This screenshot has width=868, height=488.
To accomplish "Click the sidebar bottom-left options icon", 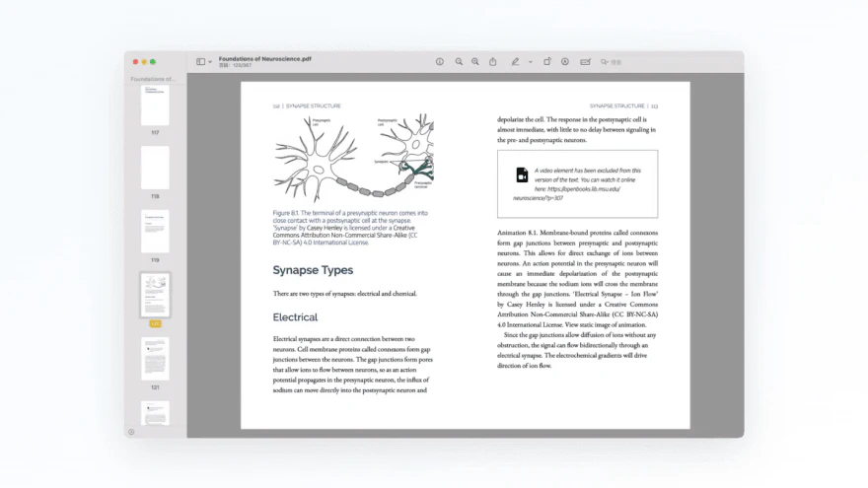I will tap(131, 432).
